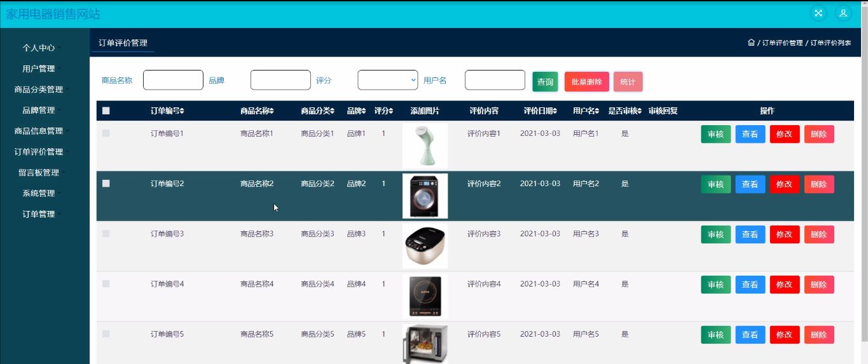Check the box for 订单编号5 row
This screenshot has width=868, height=364.
106,334
